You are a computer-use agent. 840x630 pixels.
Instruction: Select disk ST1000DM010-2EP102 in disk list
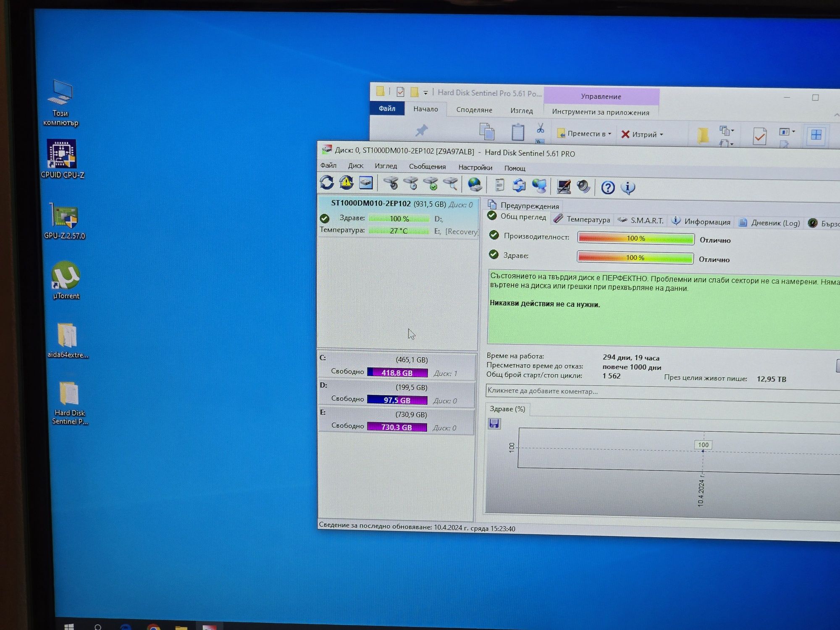point(398,217)
